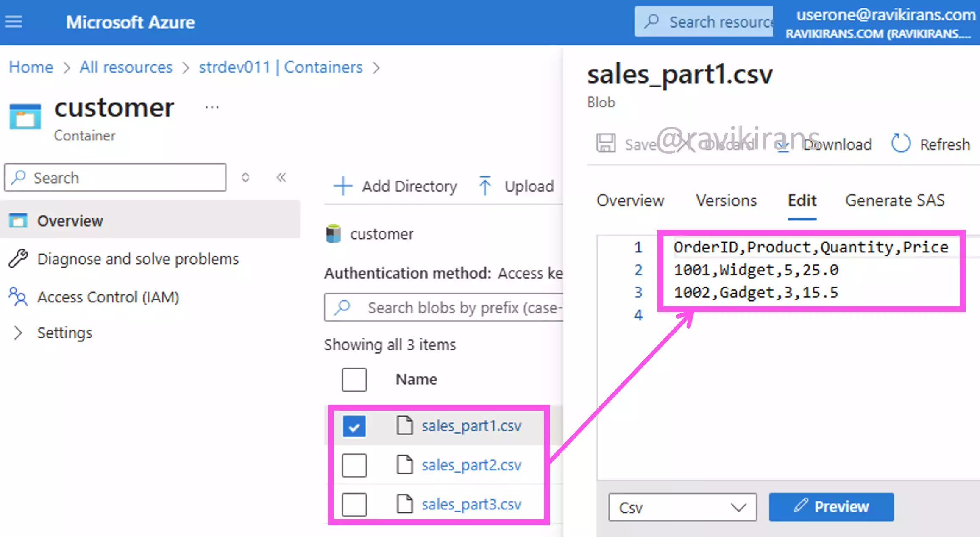
Task: Go to Home breadcrumb link
Action: coord(31,67)
